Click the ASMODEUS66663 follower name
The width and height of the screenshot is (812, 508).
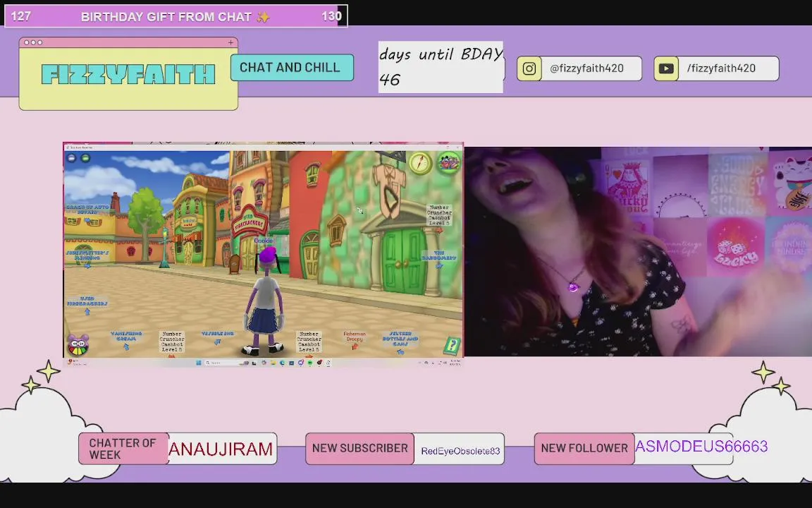pos(701,447)
